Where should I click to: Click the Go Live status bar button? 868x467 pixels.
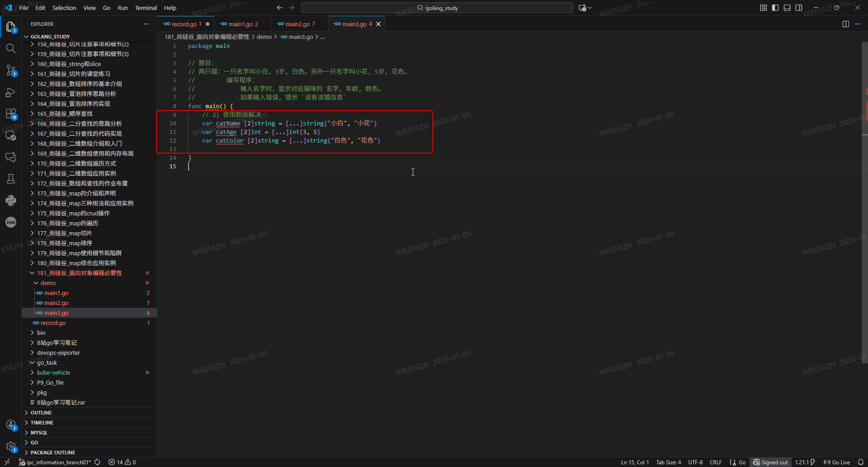tap(837, 462)
